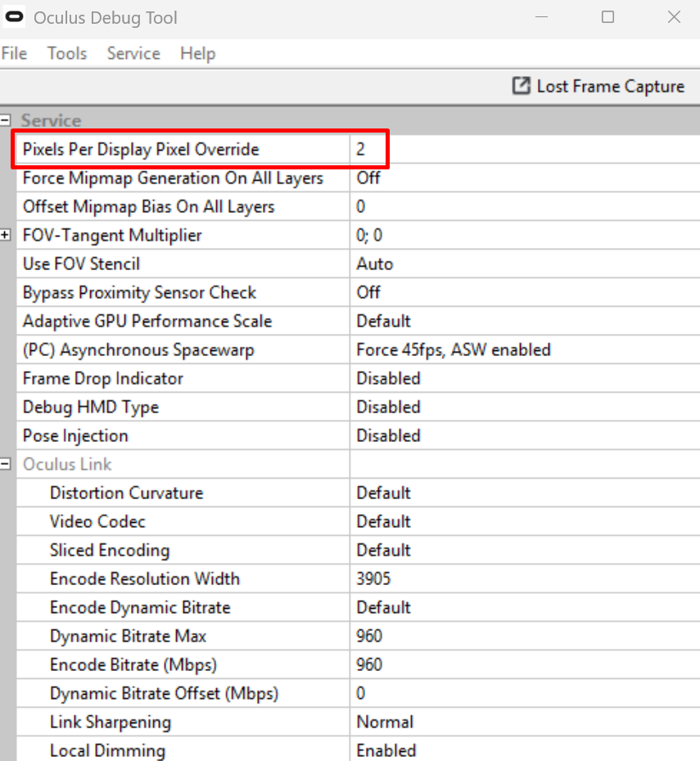This screenshot has width=700, height=761.
Task: Edit the Encode Resolution Width value 3905
Action: tap(524, 579)
